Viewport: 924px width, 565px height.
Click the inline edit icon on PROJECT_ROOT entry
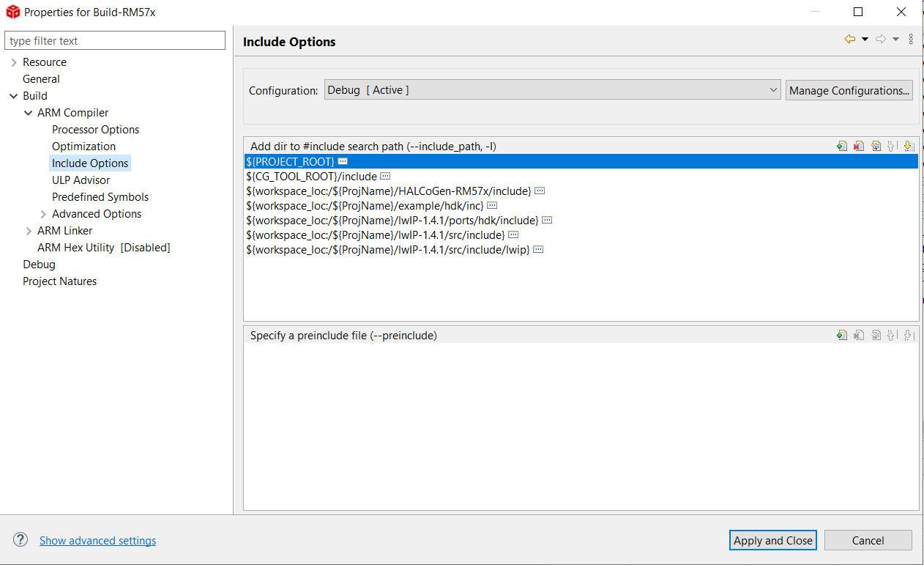point(343,160)
